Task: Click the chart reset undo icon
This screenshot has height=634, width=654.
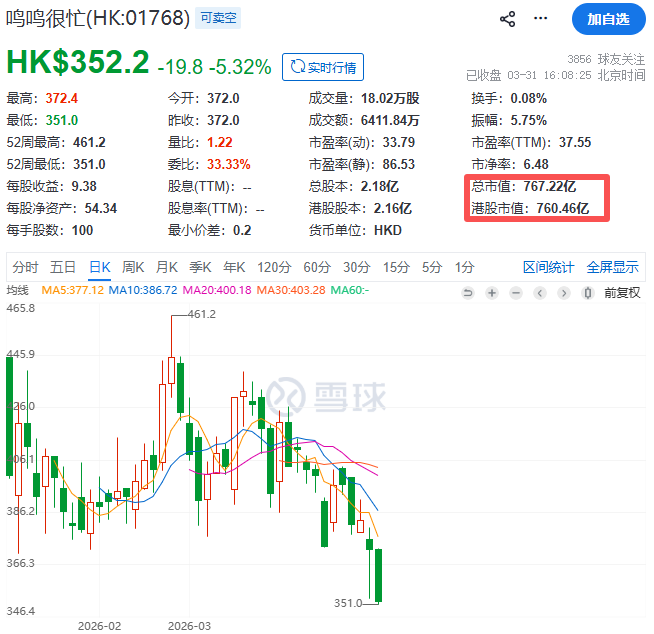Action: click(x=467, y=292)
